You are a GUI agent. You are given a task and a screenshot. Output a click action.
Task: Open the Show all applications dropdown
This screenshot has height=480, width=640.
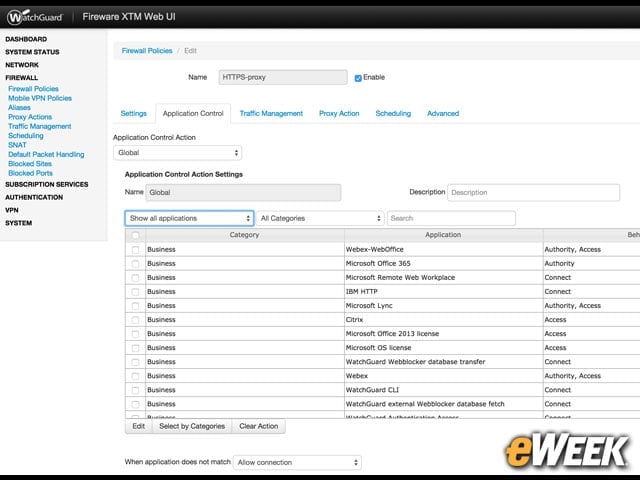[189, 218]
